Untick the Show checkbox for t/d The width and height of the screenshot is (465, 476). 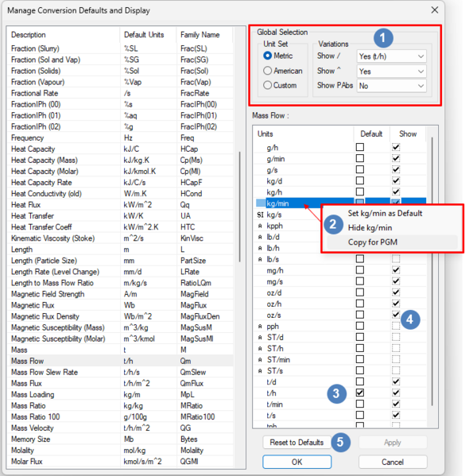(x=395, y=381)
